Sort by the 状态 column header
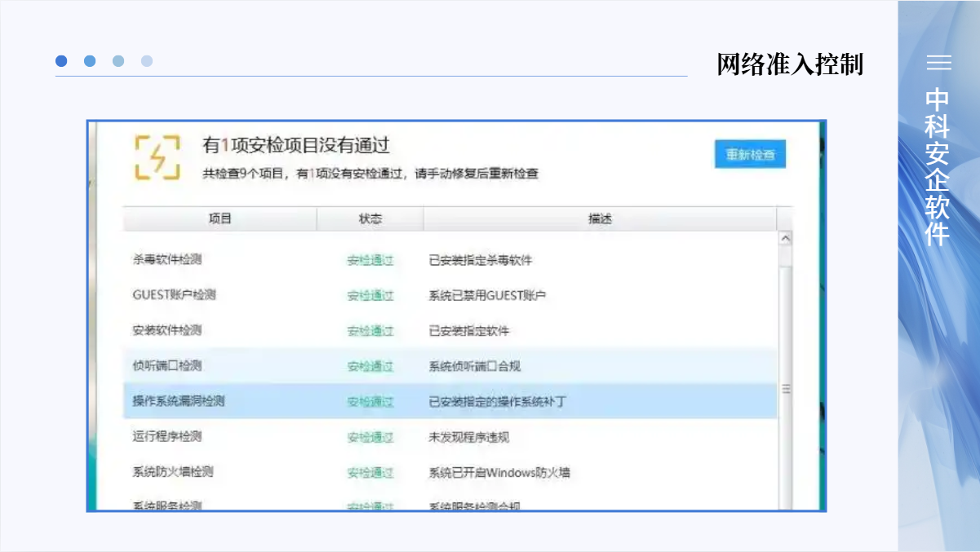 tap(370, 219)
